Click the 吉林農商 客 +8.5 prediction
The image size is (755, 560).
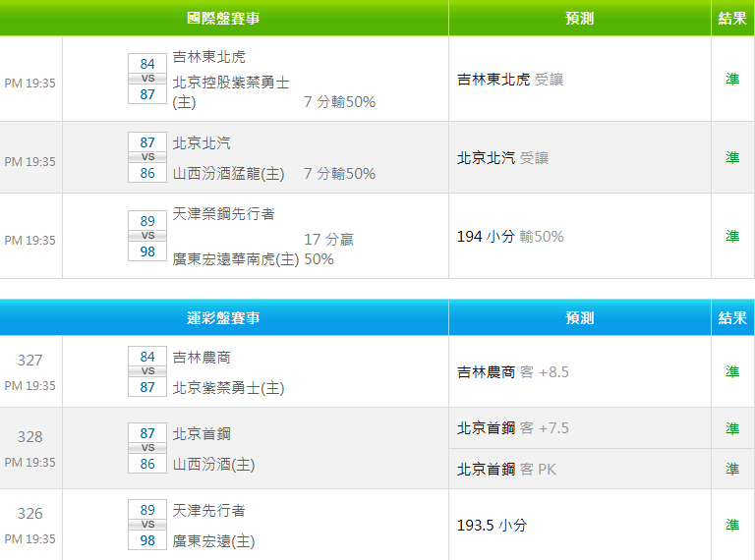(x=513, y=372)
